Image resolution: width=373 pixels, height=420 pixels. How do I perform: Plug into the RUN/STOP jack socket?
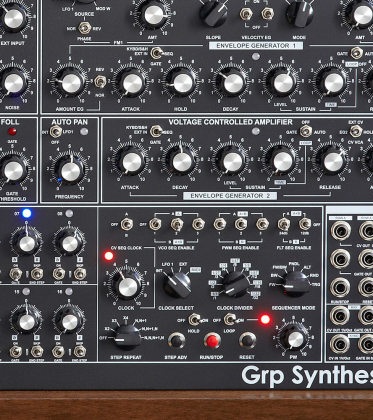point(340,287)
